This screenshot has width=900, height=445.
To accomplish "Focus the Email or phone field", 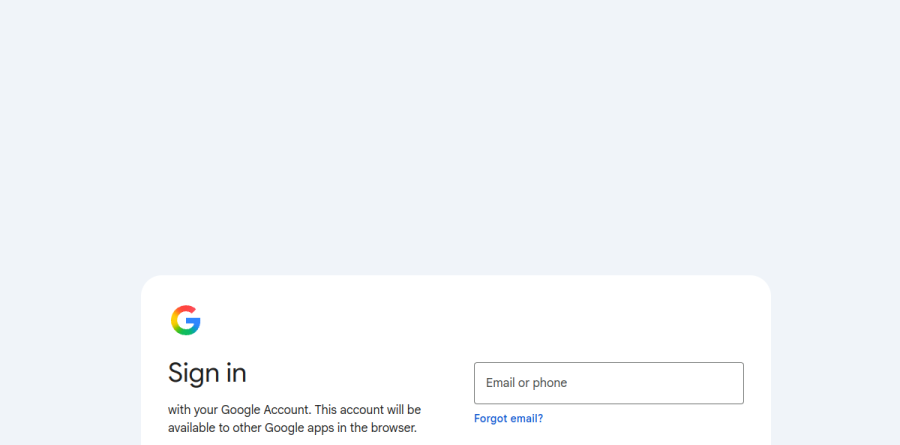I will tap(608, 383).
